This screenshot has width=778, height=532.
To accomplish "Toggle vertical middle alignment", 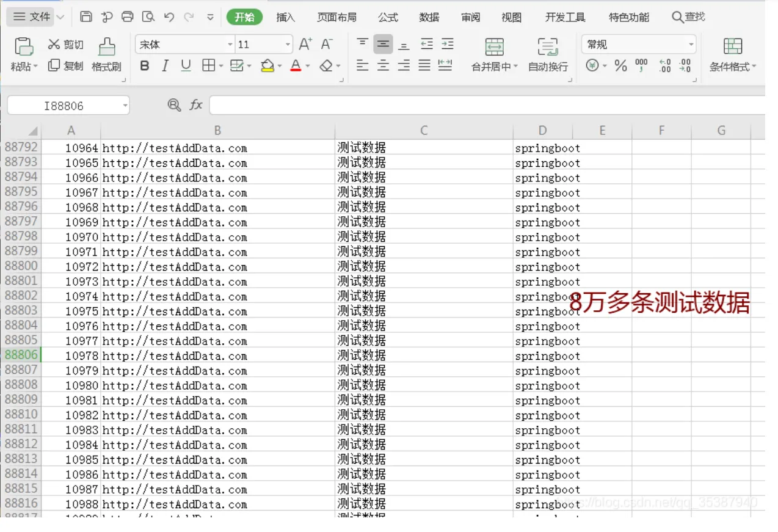I will [384, 44].
